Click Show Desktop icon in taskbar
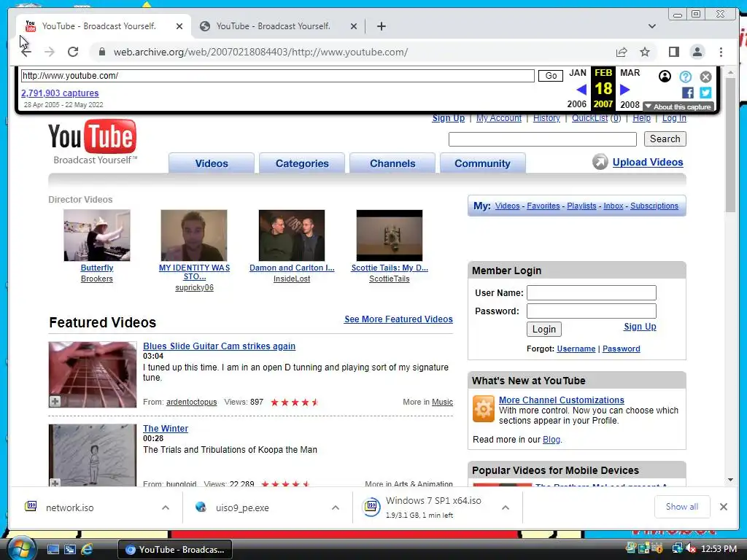The image size is (747, 560). pyautogui.click(x=53, y=550)
